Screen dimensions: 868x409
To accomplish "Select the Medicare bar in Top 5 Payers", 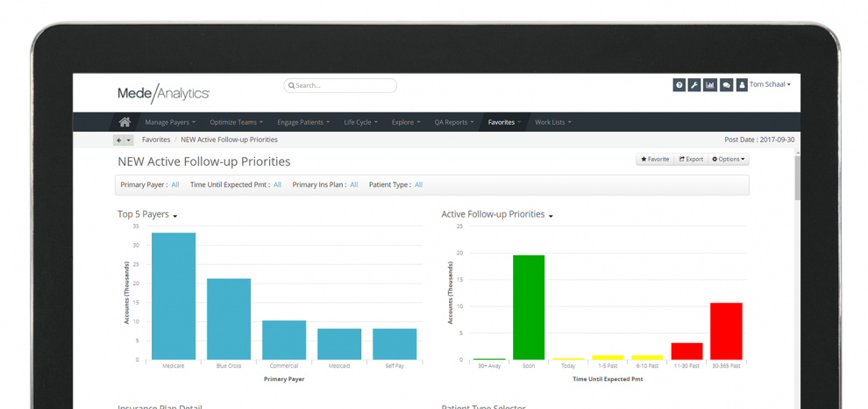I will pos(174,296).
